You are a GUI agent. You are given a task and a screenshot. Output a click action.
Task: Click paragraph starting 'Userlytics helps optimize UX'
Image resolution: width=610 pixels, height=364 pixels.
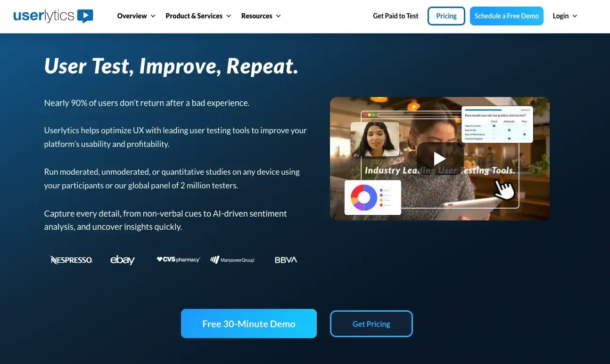(x=175, y=137)
